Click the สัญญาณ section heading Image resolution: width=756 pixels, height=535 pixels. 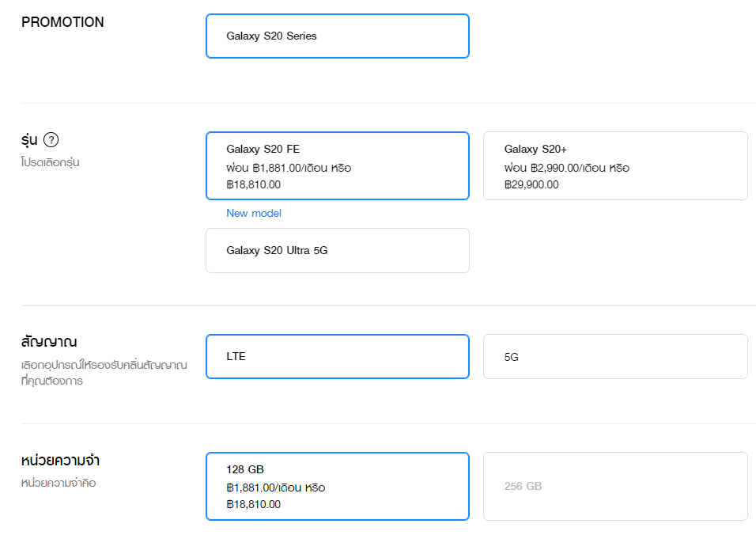click(49, 342)
